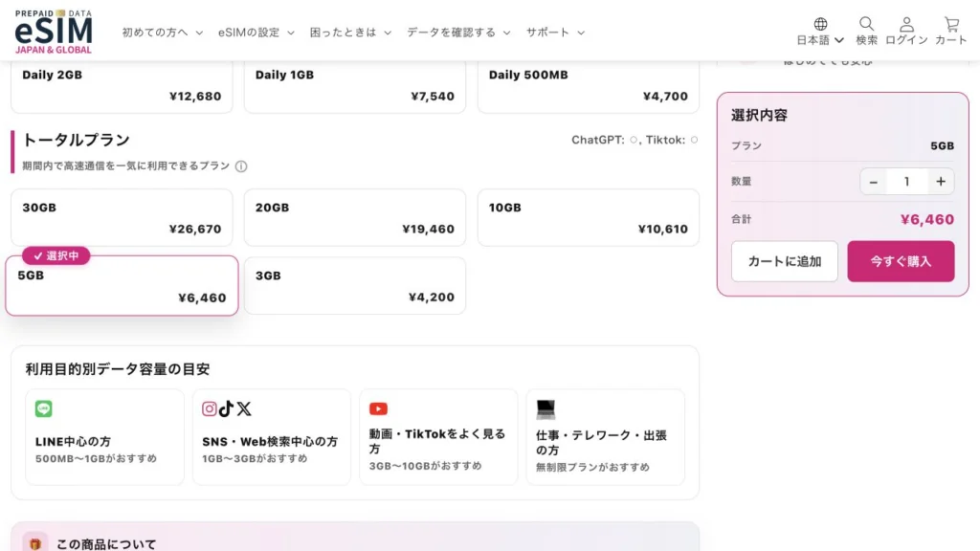Expand the 困ったときは menu

coord(350,33)
